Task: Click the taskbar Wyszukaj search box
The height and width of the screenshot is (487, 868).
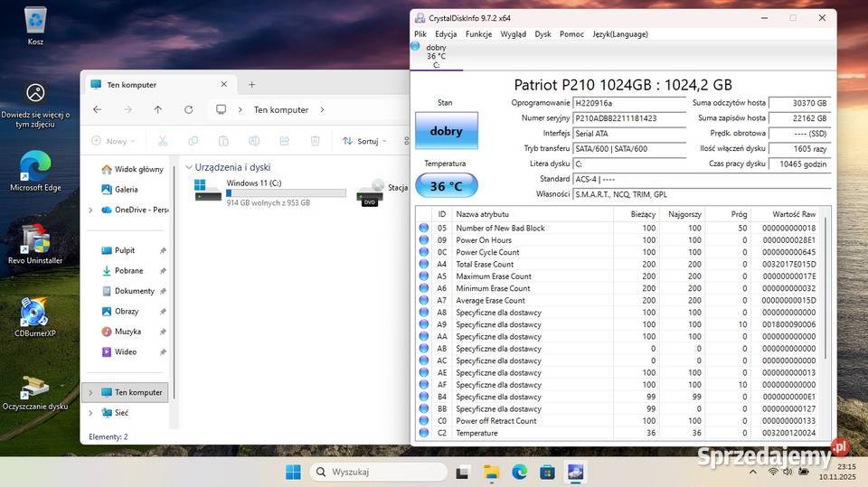Action: pyautogui.click(x=379, y=472)
